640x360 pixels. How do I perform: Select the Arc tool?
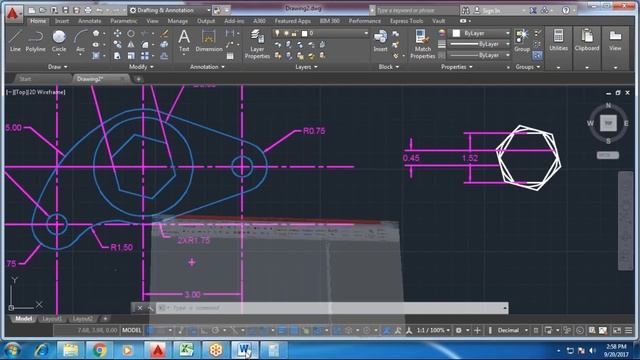click(x=80, y=41)
